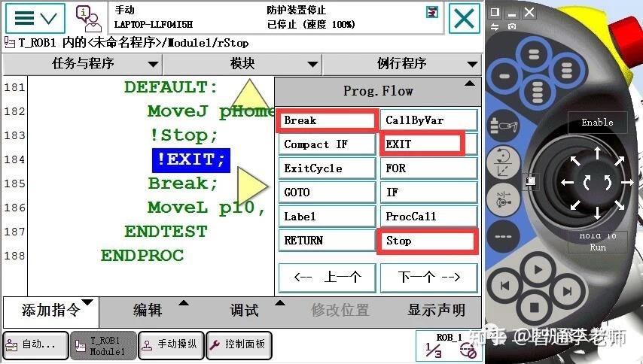The width and height of the screenshot is (643, 364).
Task: Insert ProcCall instruction
Action: point(429,216)
